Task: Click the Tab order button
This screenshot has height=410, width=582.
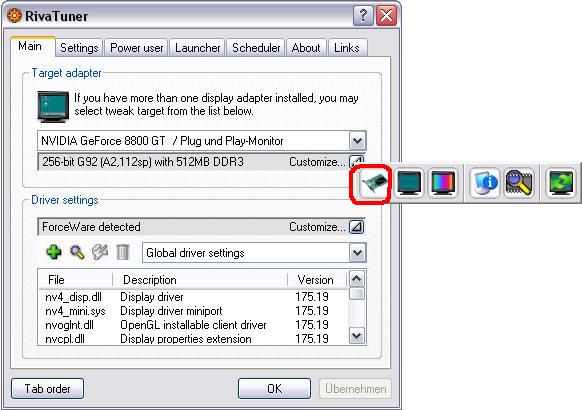Action: click(48, 388)
